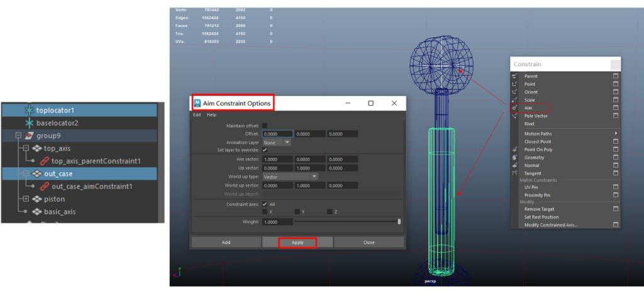Click the Weight value field
The height and width of the screenshot is (296, 644).
click(277, 222)
